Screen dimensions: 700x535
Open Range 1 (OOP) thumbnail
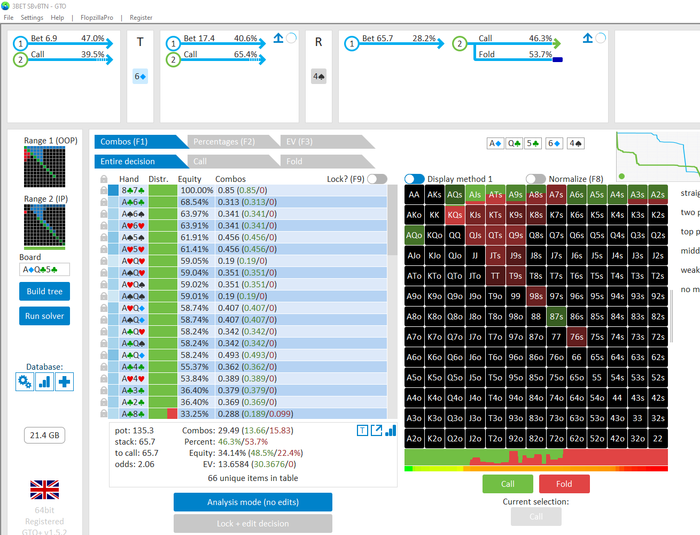point(44,167)
